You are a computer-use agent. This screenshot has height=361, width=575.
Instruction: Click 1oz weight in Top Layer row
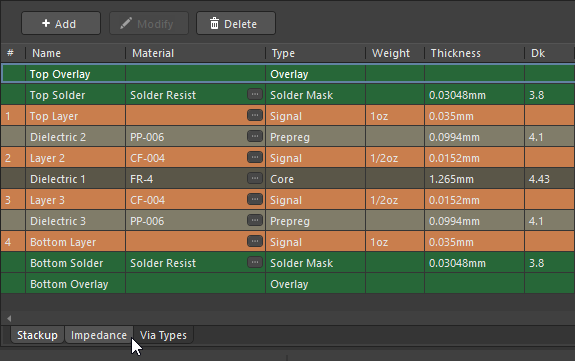[395, 116]
